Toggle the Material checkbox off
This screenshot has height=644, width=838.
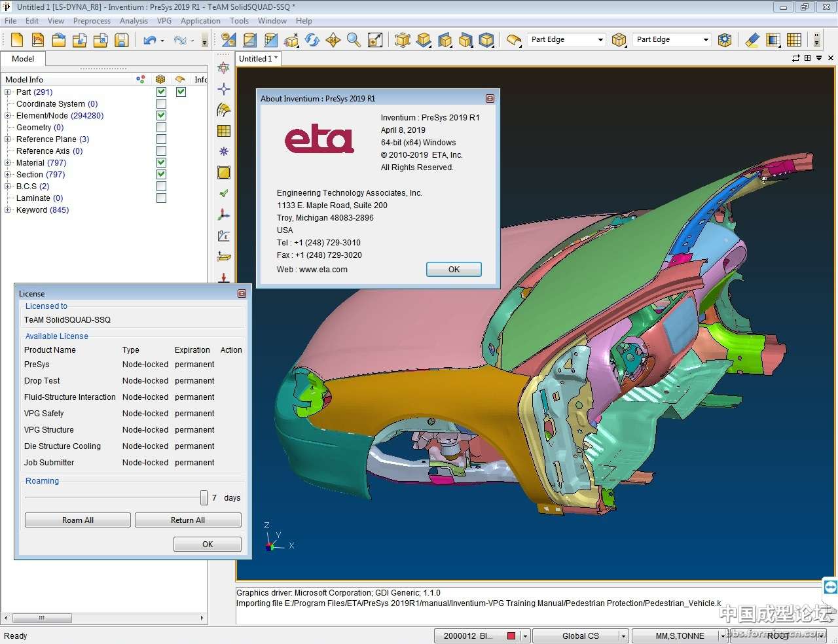[x=161, y=163]
